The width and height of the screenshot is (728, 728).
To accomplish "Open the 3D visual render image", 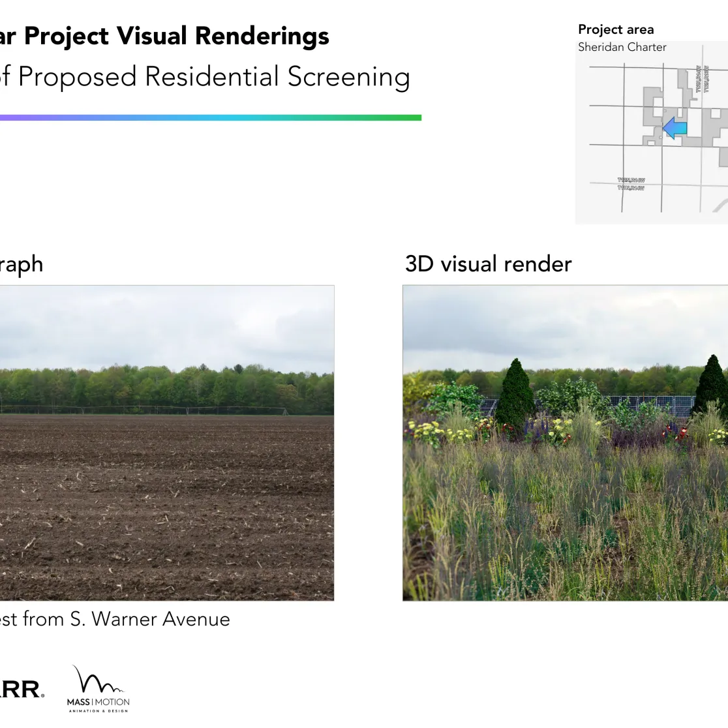I will (x=568, y=440).
